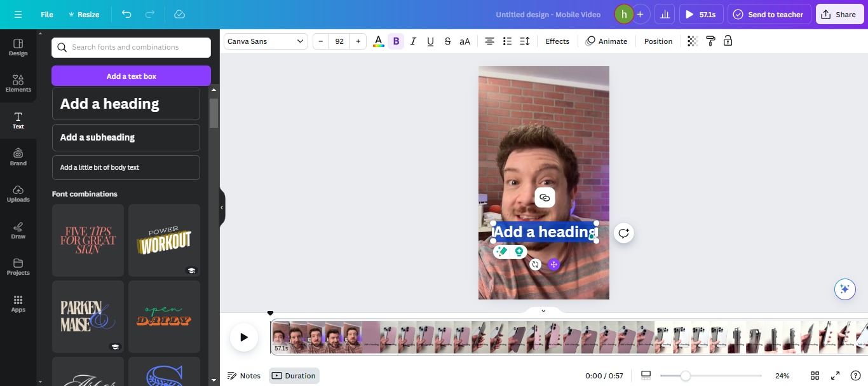
Task: Click the font size field showing 92
Action: [339, 41]
